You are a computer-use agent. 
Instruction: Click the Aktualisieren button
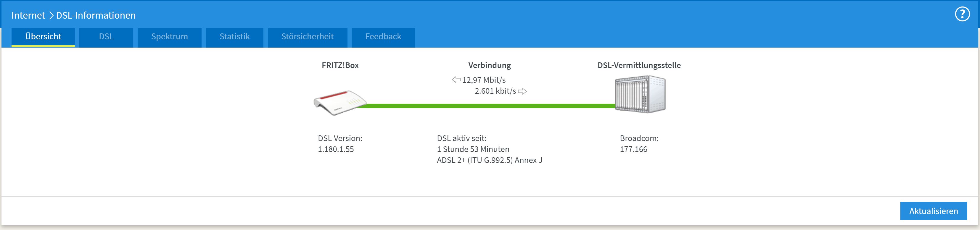(933, 211)
